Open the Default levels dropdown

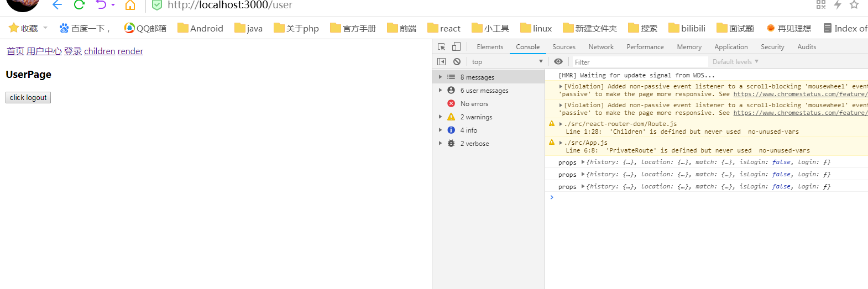pyautogui.click(x=735, y=62)
